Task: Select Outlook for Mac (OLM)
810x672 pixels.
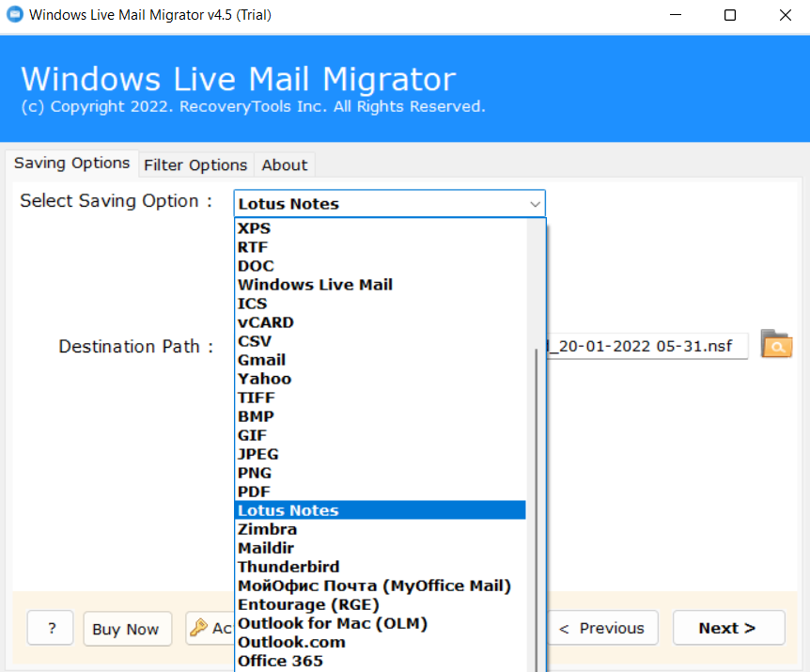Action: click(381, 623)
